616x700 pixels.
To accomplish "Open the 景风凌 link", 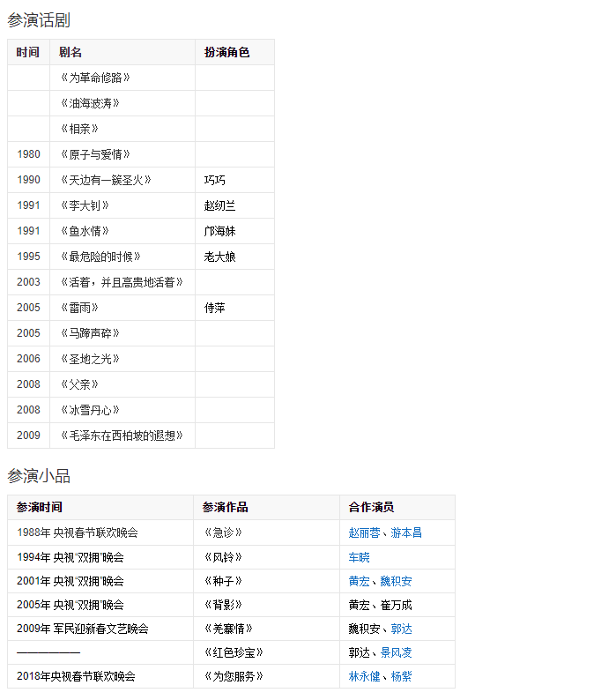I will coord(396,652).
